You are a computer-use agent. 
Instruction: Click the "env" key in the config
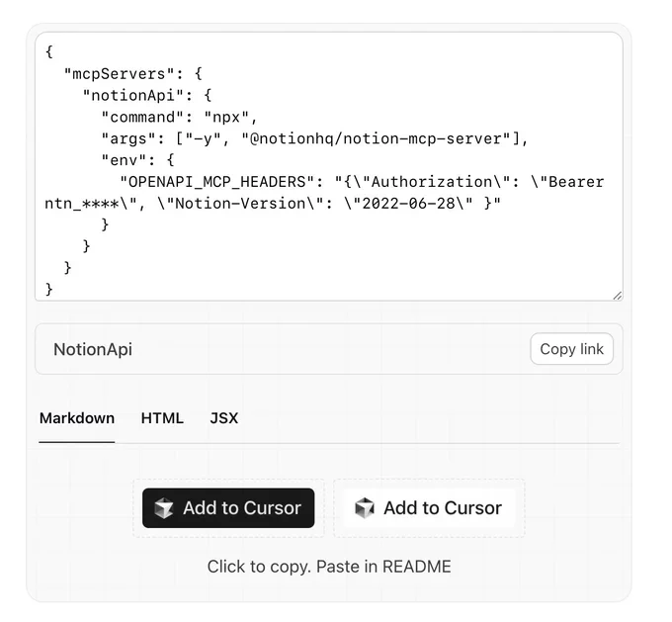pyautogui.click(x=125, y=160)
